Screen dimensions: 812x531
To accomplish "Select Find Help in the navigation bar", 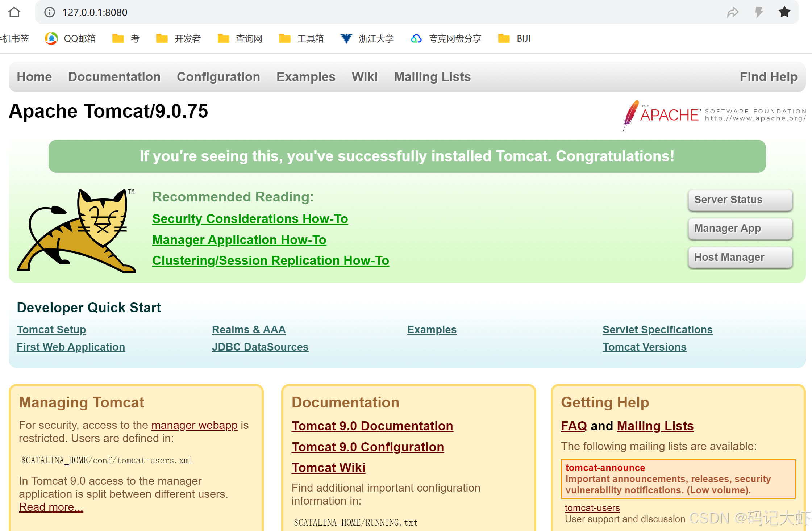I will click(x=769, y=77).
